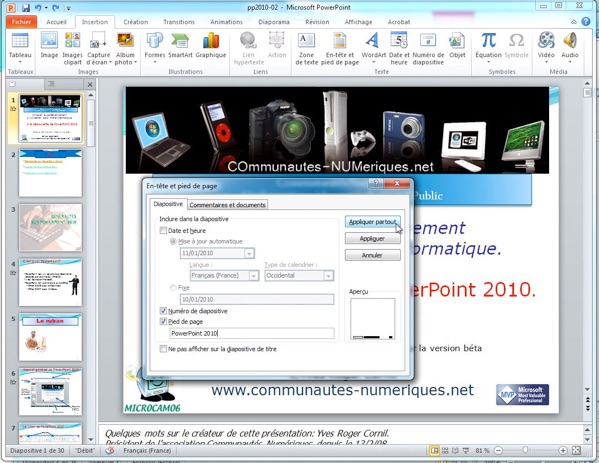Open quick access toolbar customize arrow

[68, 8]
